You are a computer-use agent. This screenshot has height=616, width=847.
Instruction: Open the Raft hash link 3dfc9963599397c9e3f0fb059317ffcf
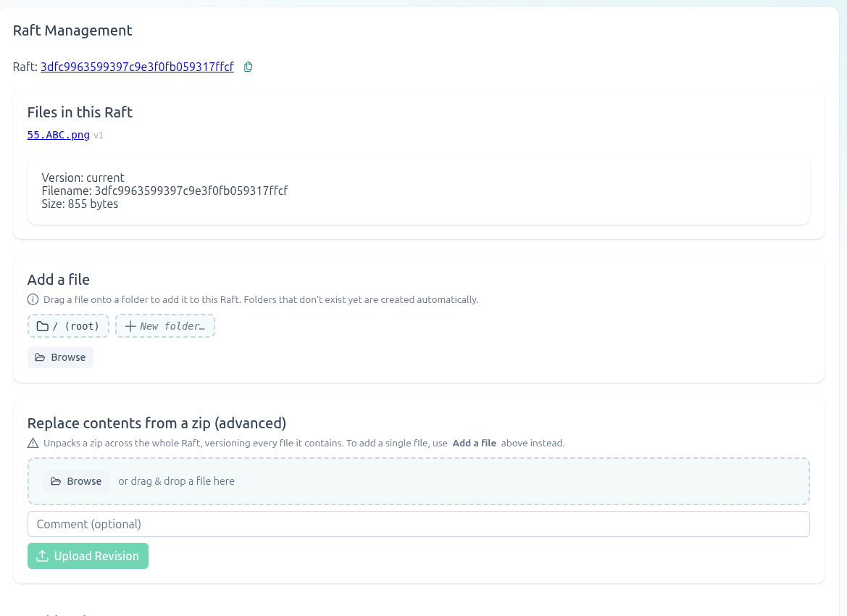[137, 67]
